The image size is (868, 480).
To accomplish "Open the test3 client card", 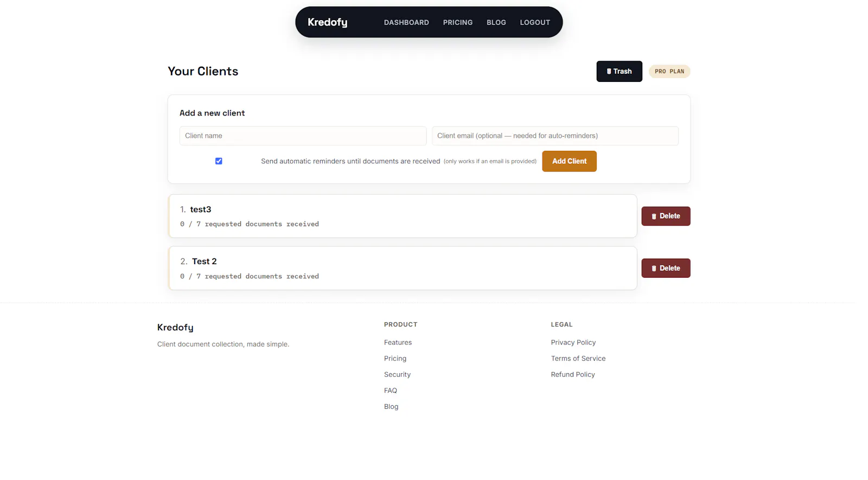I will (x=403, y=216).
